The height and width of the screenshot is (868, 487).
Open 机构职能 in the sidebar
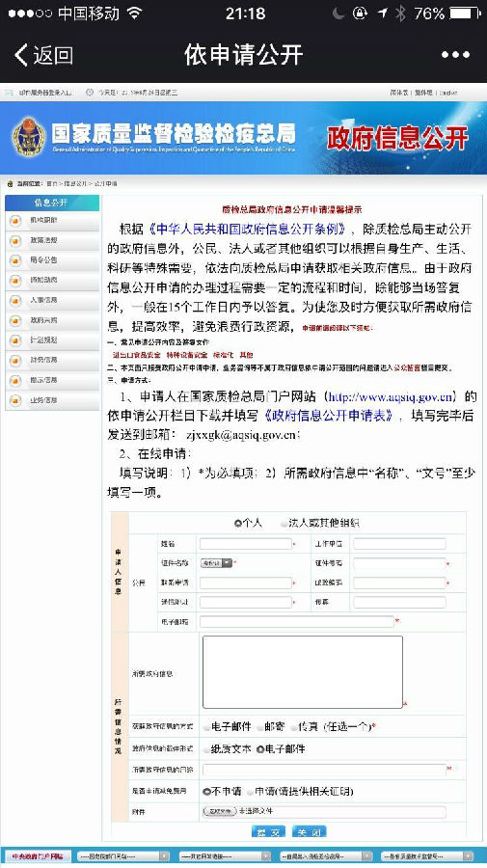[x=43, y=220]
